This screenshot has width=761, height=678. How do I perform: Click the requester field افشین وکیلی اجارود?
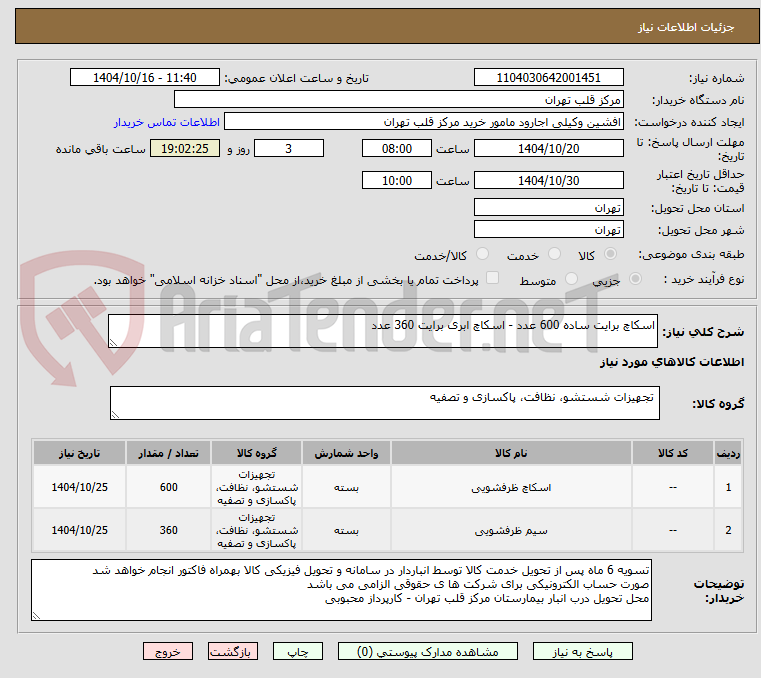pyautogui.click(x=424, y=121)
